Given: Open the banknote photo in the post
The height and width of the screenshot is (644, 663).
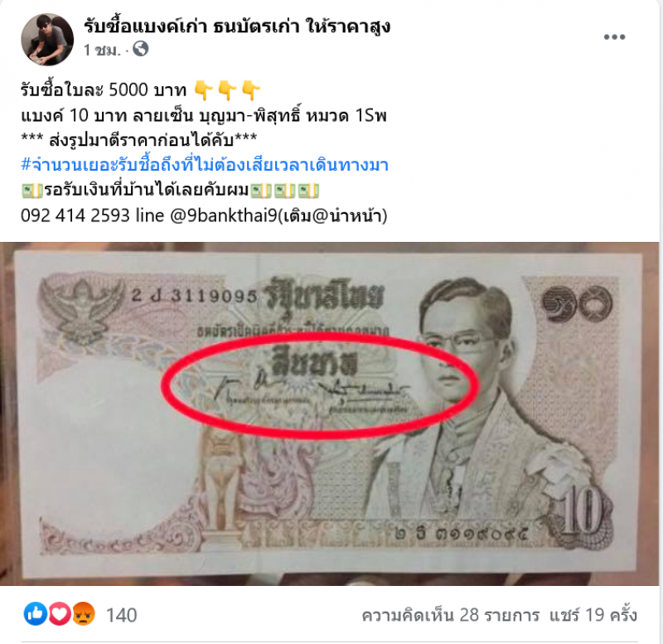Looking at the screenshot, I should (x=329, y=414).
